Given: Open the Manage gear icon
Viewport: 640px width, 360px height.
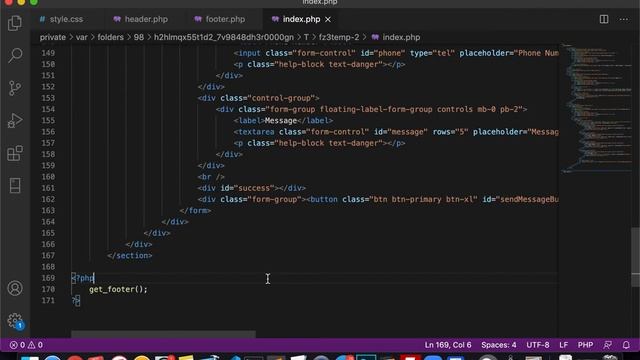Looking at the screenshot, I should (x=15, y=321).
